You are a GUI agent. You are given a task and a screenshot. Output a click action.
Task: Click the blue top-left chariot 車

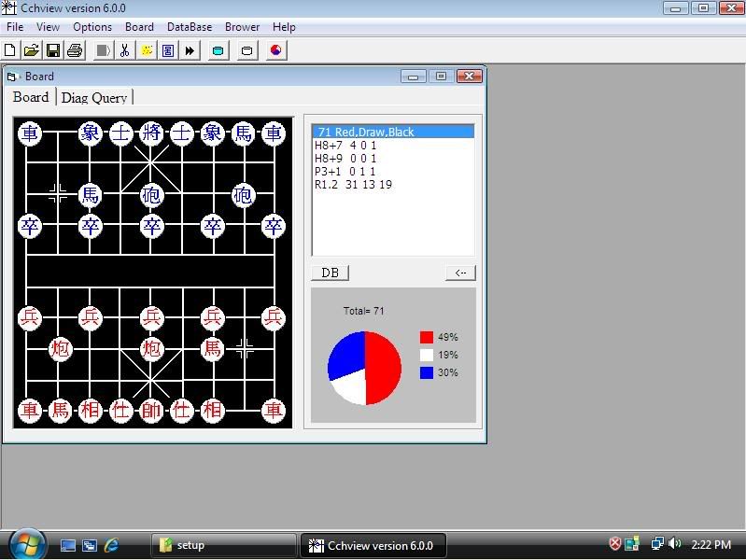point(30,133)
